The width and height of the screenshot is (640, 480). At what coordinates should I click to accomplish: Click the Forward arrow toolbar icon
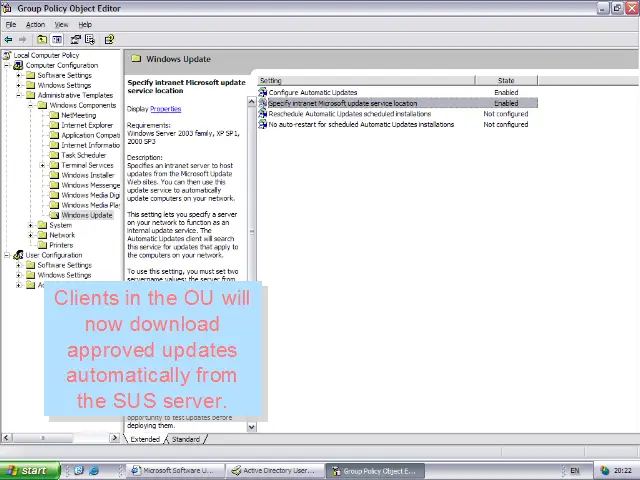click(x=22, y=40)
